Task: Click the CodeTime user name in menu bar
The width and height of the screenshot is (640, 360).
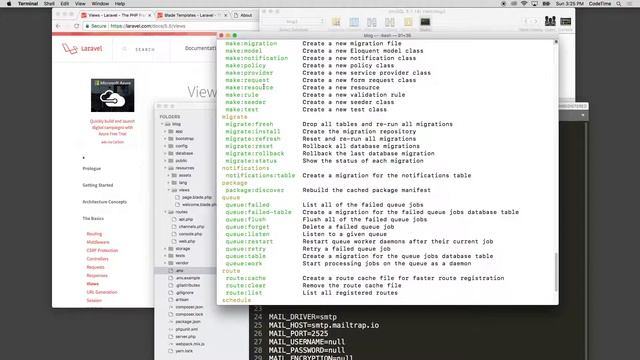Action: coord(600,4)
